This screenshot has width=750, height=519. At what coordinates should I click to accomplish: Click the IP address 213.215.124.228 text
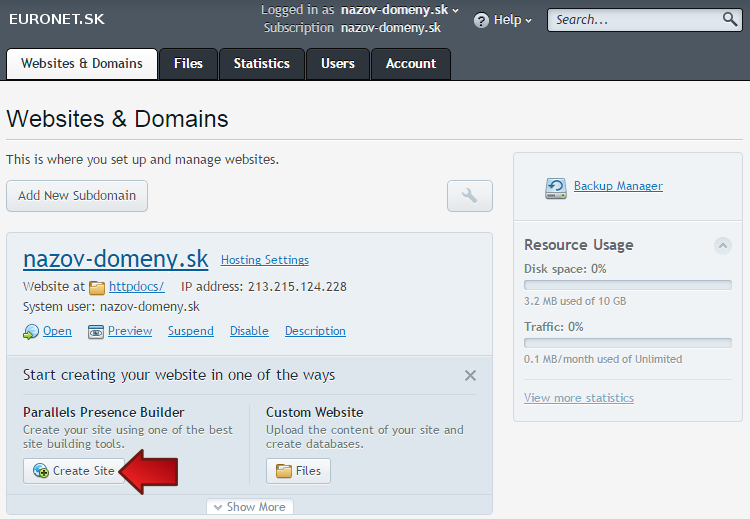(264, 287)
